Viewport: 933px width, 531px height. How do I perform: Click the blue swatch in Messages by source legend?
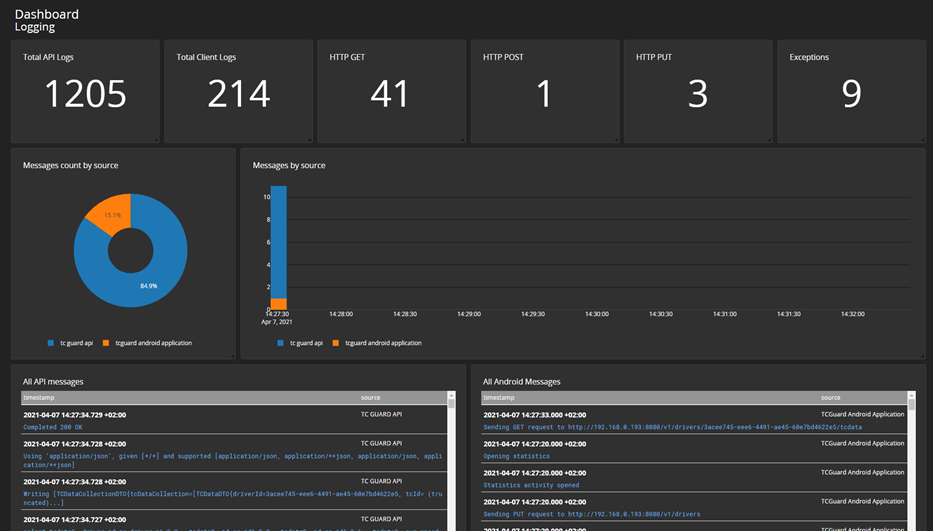coord(280,343)
